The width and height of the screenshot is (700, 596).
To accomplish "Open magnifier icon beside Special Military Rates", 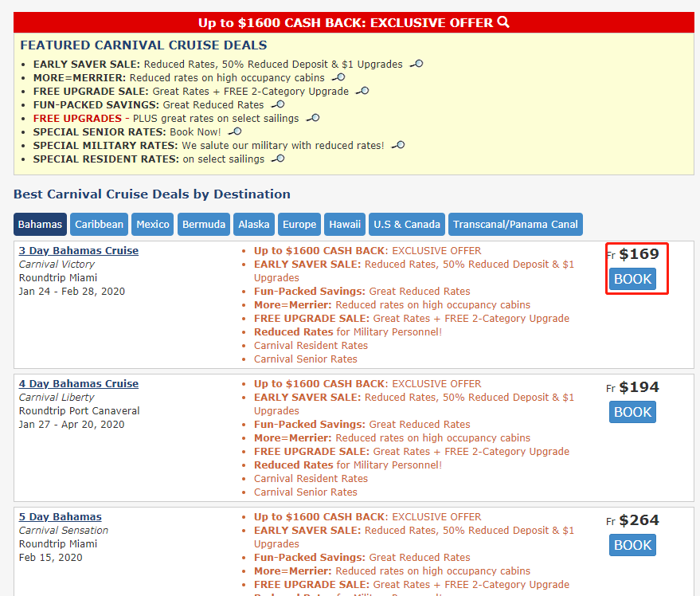I will [398, 145].
